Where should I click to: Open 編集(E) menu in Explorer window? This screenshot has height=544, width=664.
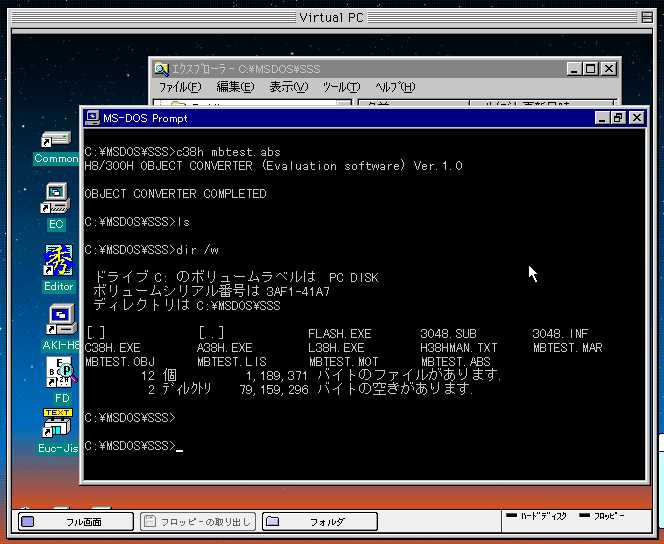point(235,87)
